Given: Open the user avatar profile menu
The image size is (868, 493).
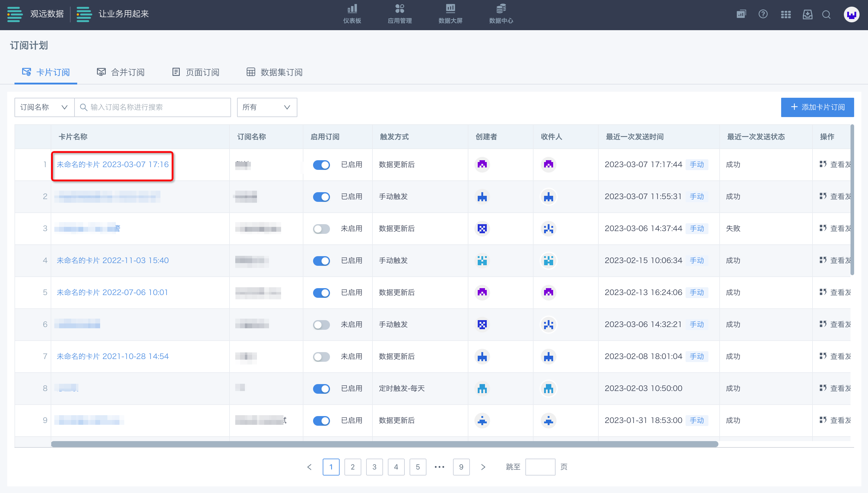Looking at the screenshot, I should tap(851, 14).
